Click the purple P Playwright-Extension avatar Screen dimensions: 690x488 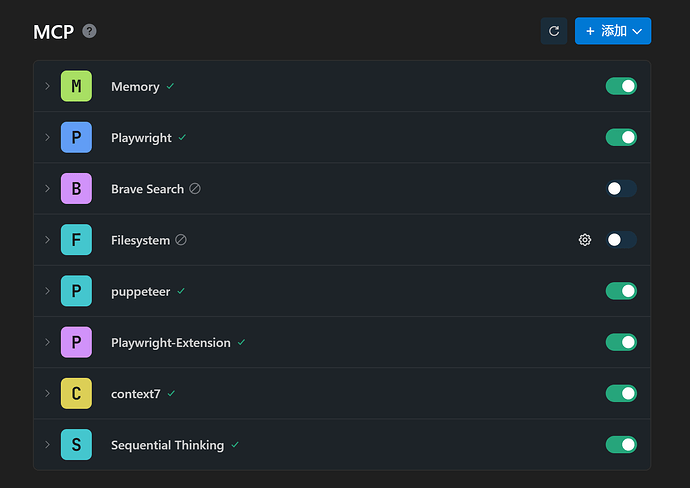click(x=76, y=342)
